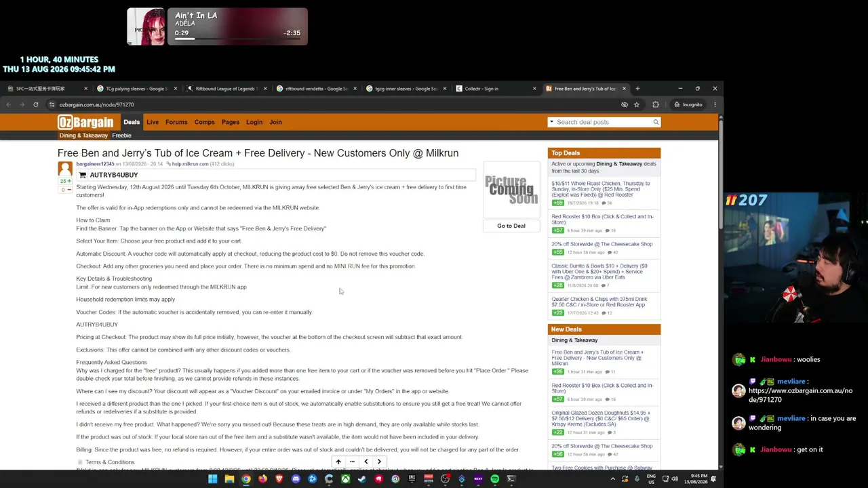Open Classic Burrito & Bowls deal

coord(599,272)
